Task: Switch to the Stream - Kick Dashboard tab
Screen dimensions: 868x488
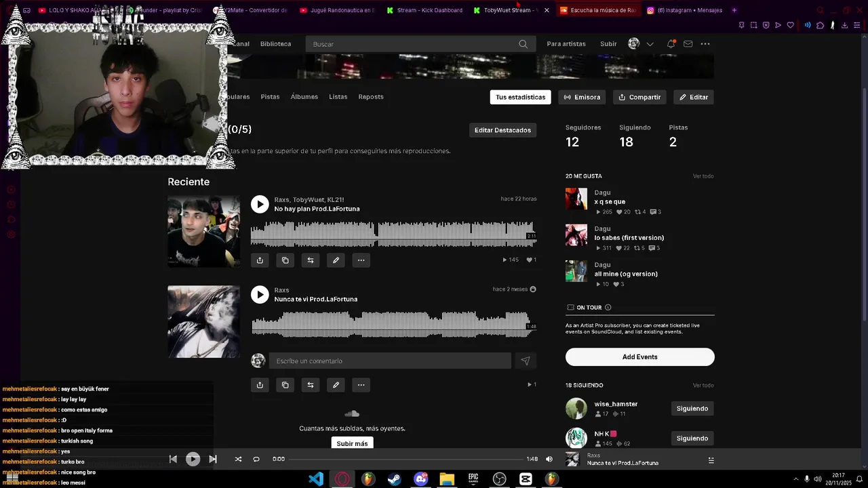Action: point(425,10)
